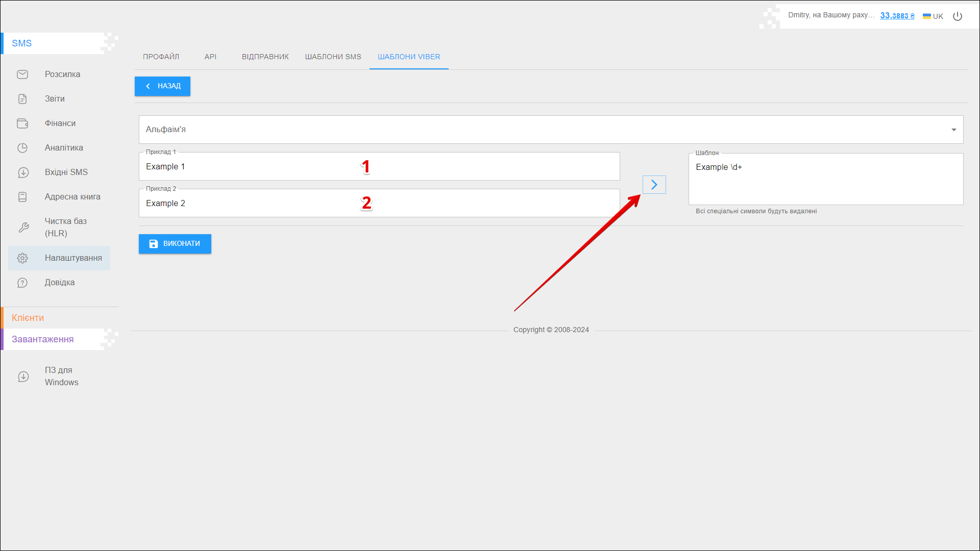This screenshot has height=551, width=980.
Task: Click the Вхідні SMS download icon
Action: [22, 172]
